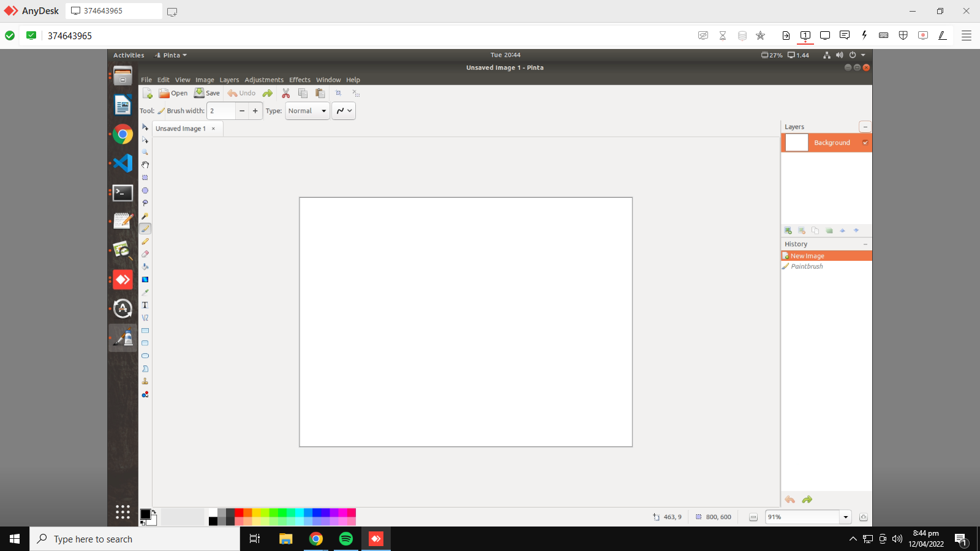Open the system power menu arrow
Image resolution: width=980 pixels, height=551 pixels.
(x=863, y=55)
